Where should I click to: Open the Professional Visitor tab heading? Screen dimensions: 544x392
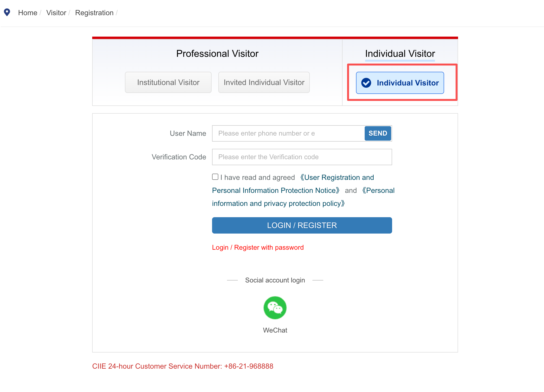pos(217,53)
